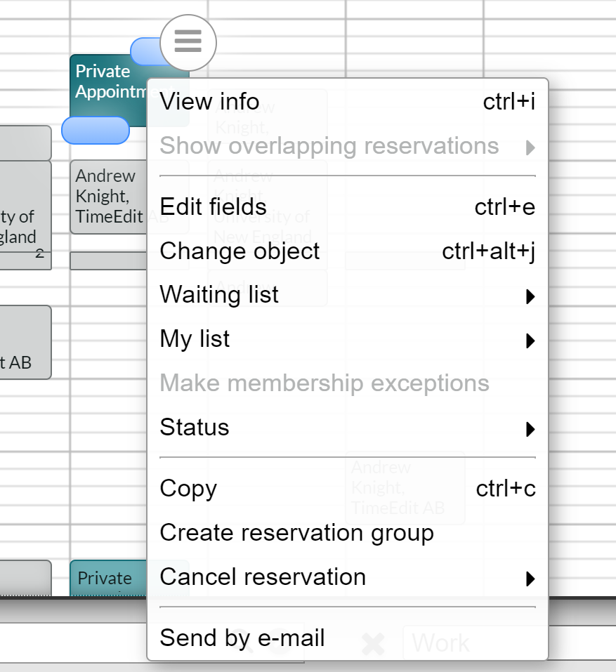Viewport: 616px width, 672px height.
Task: Expand the Status submenu arrow
Action: (x=530, y=429)
